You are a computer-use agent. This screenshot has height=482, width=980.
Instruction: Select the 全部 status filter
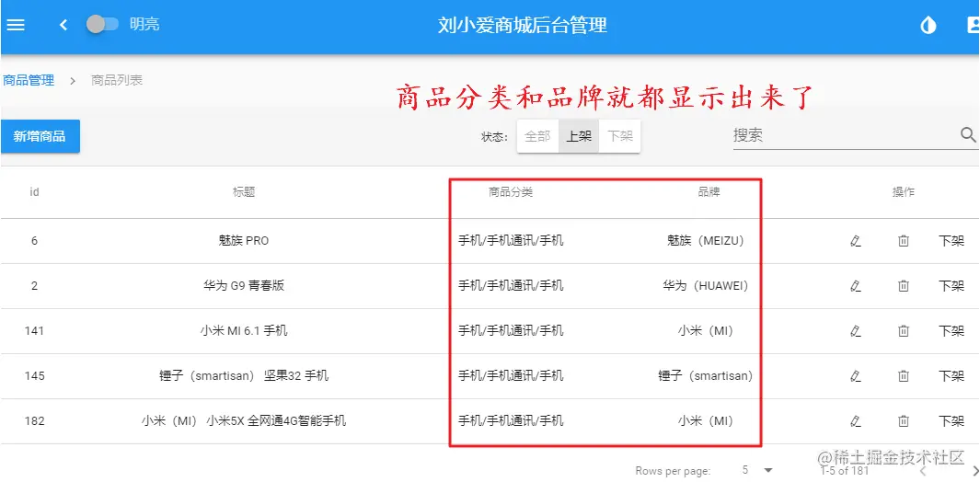pyautogui.click(x=537, y=136)
